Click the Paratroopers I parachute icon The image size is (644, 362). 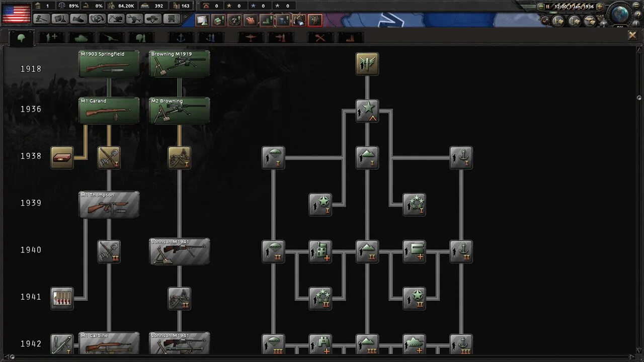tap(273, 158)
